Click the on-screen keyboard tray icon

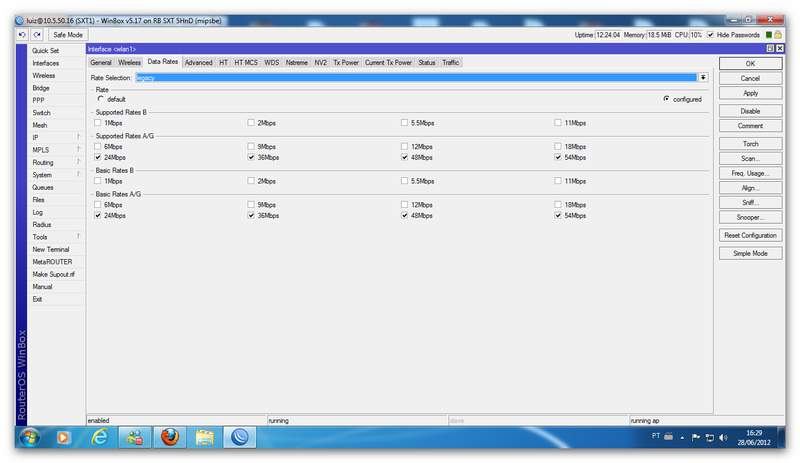[668, 437]
